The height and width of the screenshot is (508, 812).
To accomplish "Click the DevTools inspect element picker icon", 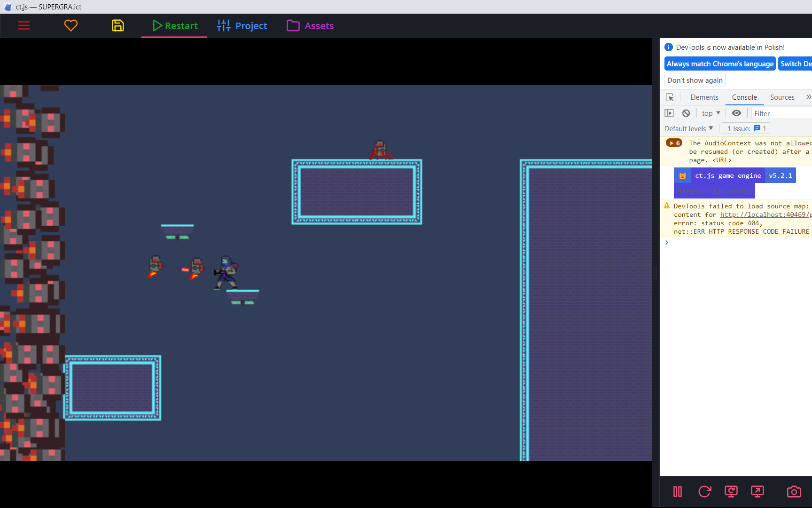I will [x=670, y=97].
